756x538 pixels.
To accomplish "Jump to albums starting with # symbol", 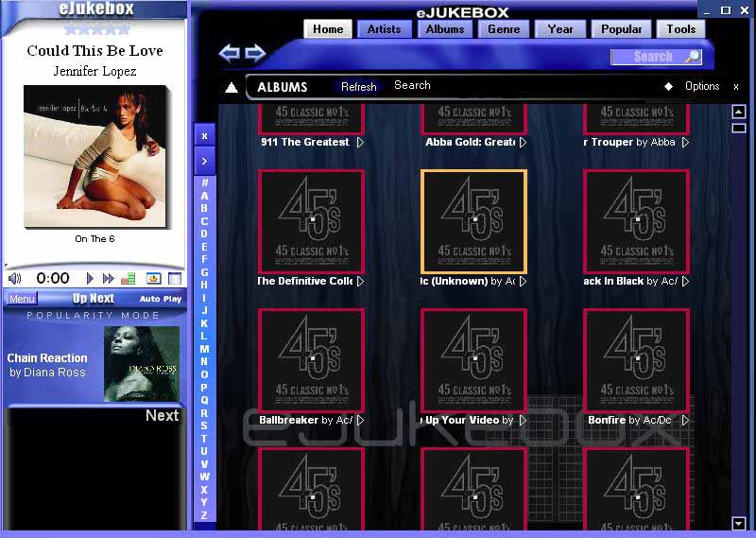I will tap(204, 182).
